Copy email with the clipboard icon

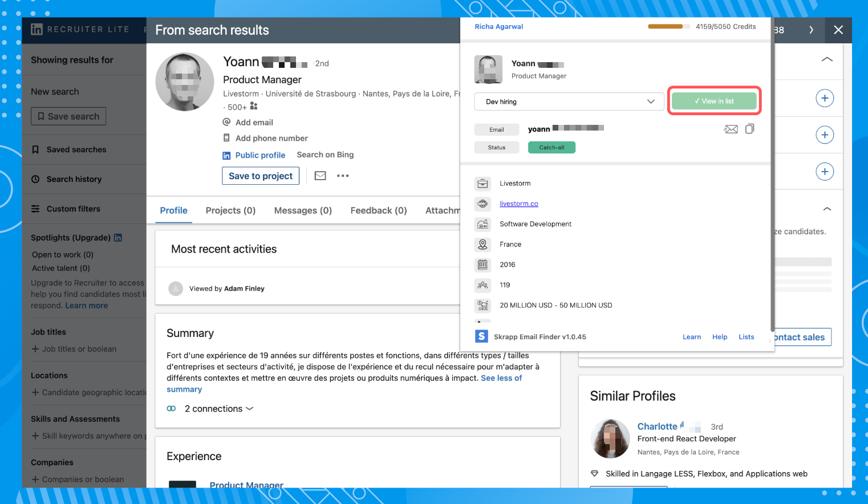click(x=749, y=129)
